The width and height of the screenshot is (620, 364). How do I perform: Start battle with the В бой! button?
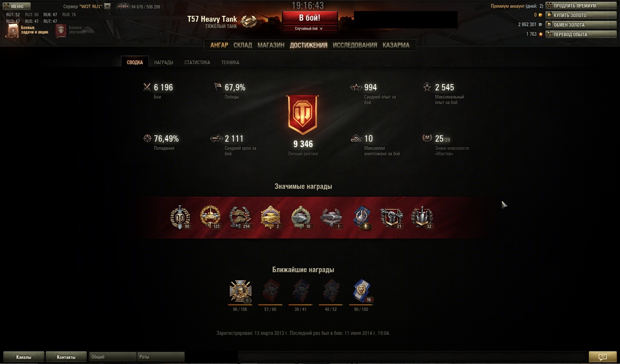tap(310, 18)
